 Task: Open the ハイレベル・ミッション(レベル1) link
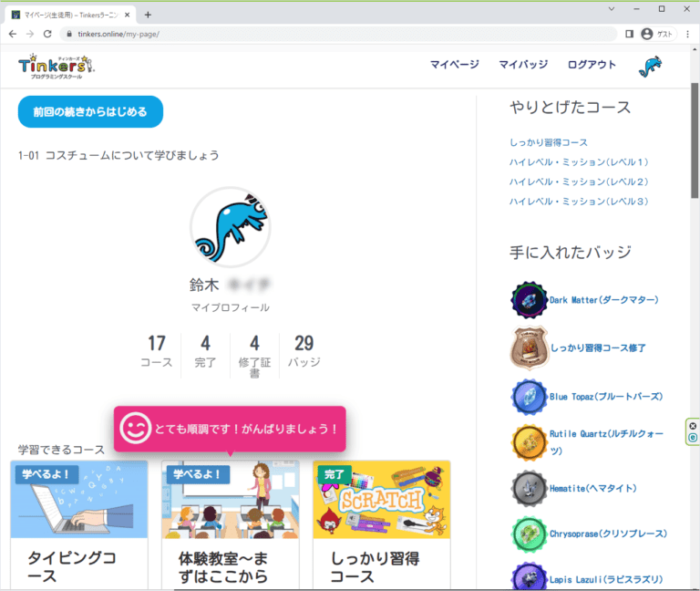point(579,162)
